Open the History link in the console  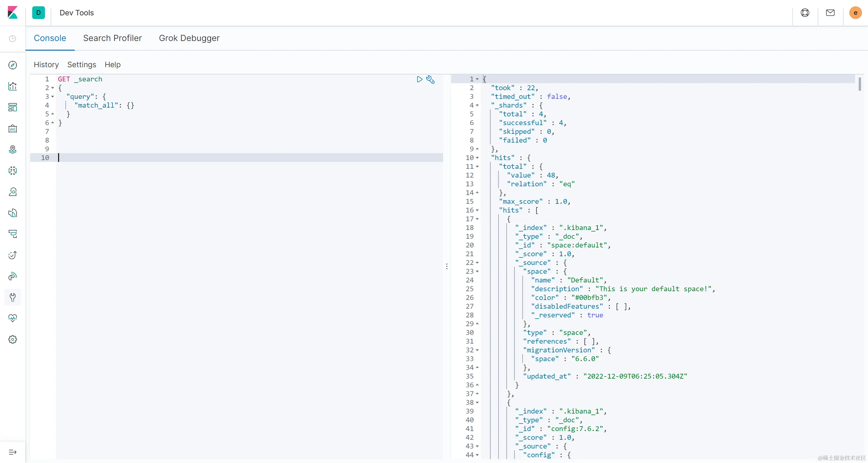[x=46, y=65]
